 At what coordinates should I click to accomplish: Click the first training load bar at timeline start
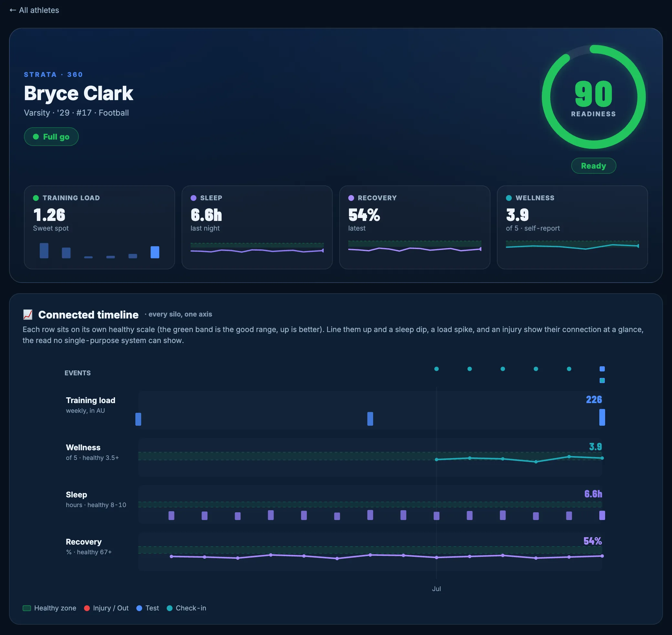(138, 419)
